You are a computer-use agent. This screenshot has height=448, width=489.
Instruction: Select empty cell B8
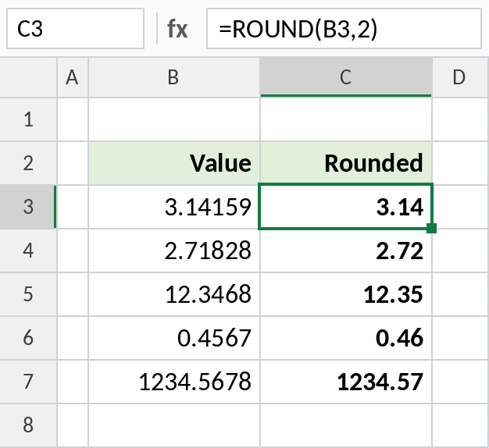[x=174, y=425]
